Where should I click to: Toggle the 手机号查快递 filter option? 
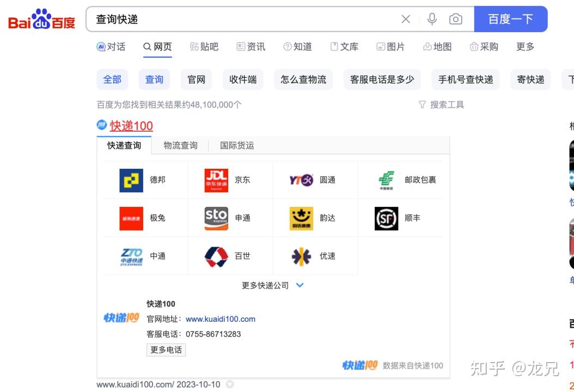click(x=466, y=79)
